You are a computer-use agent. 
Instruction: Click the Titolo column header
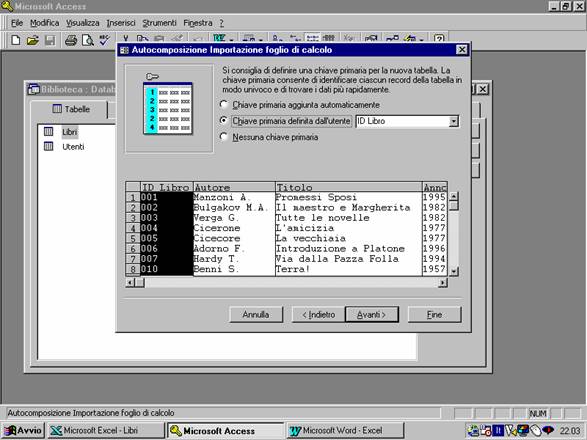point(349,187)
